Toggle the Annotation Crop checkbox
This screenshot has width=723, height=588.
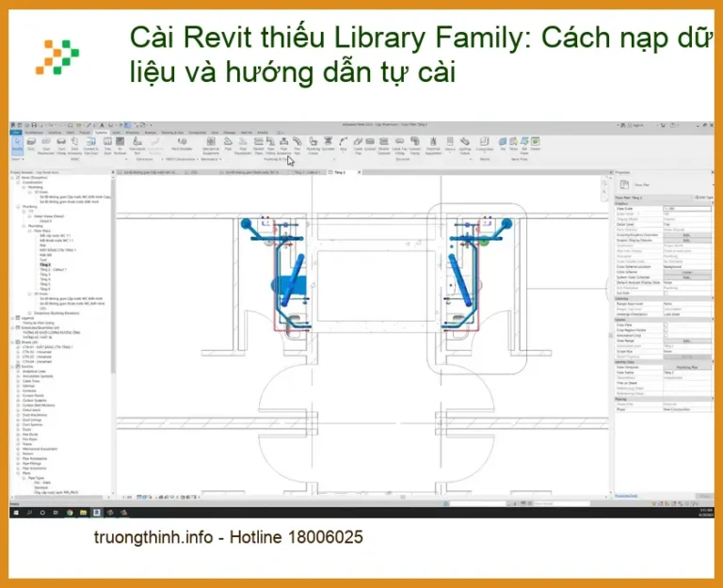(x=666, y=336)
